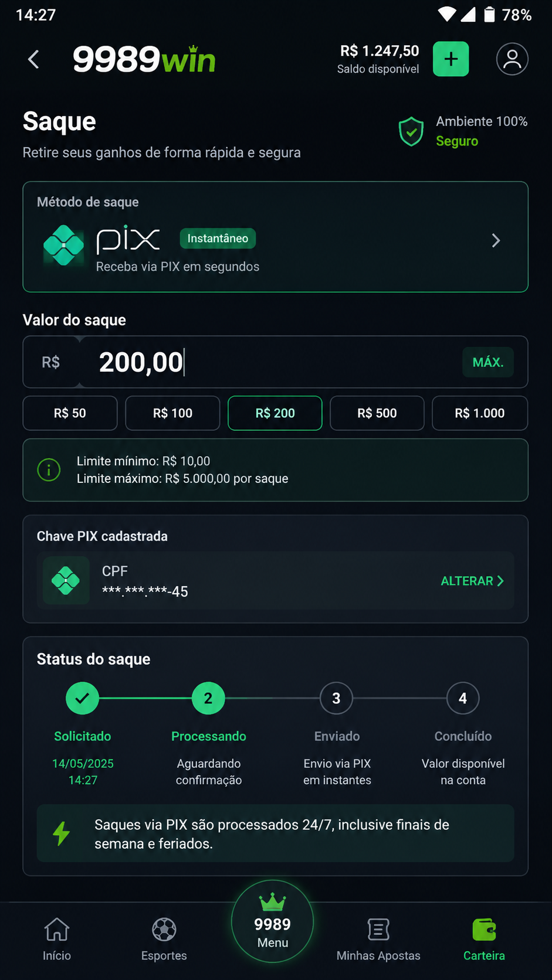
Task: Select the R$ 500 amount chip
Action: click(x=377, y=413)
